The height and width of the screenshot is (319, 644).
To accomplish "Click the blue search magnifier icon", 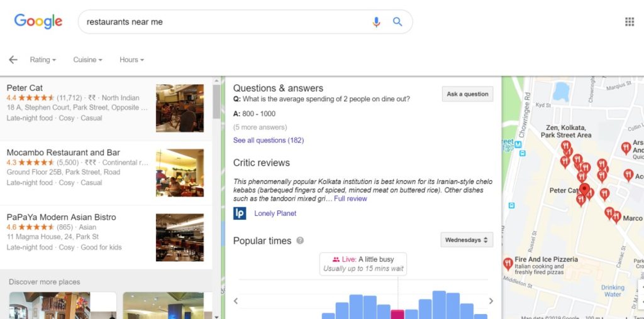I will 397,22.
